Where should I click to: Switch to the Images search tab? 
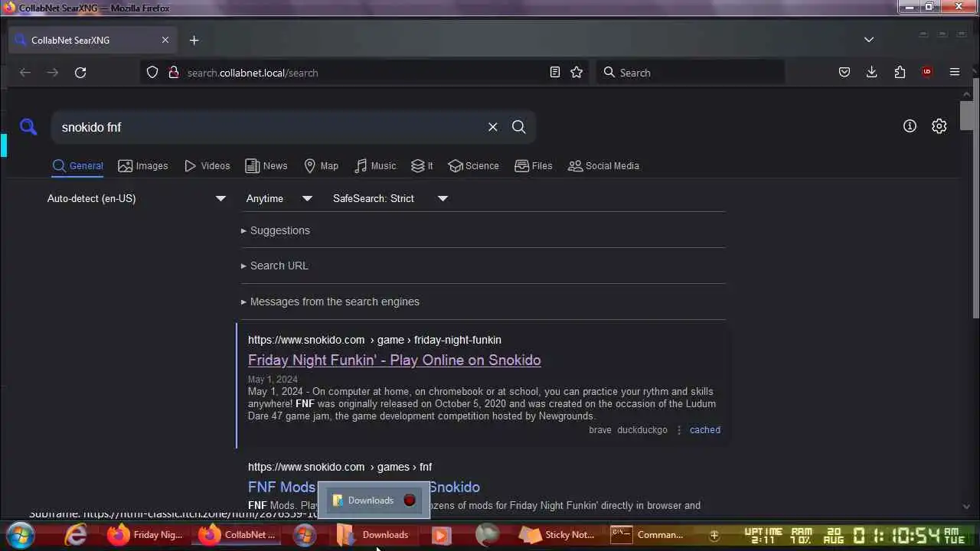tap(143, 166)
